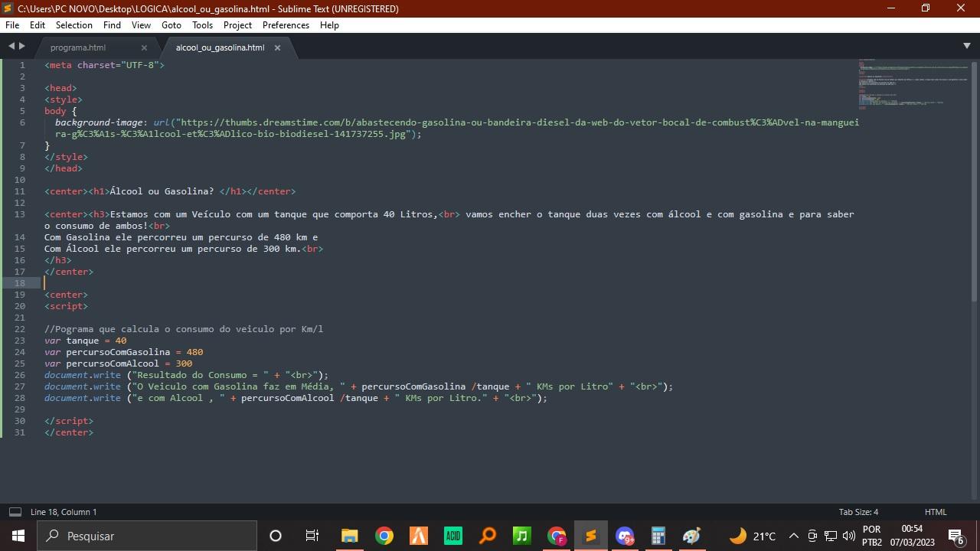The image size is (980, 551).
Task: Open File Explorer from taskbar
Action: pyautogui.click(x=349, y=536)
